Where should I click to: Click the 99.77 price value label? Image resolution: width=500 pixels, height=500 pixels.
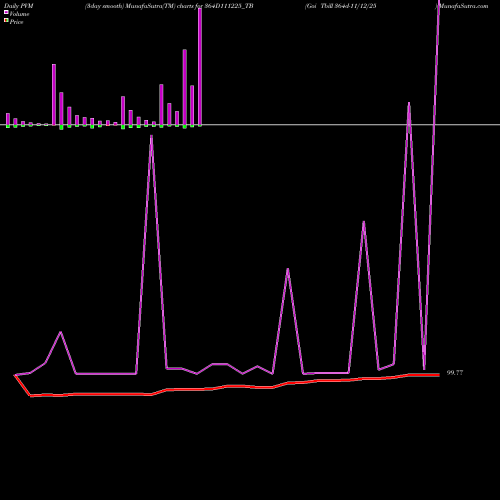coord(455,373)
